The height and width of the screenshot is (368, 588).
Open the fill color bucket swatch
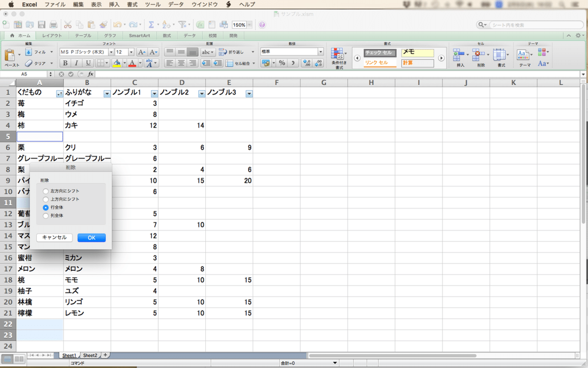[116, 63]
